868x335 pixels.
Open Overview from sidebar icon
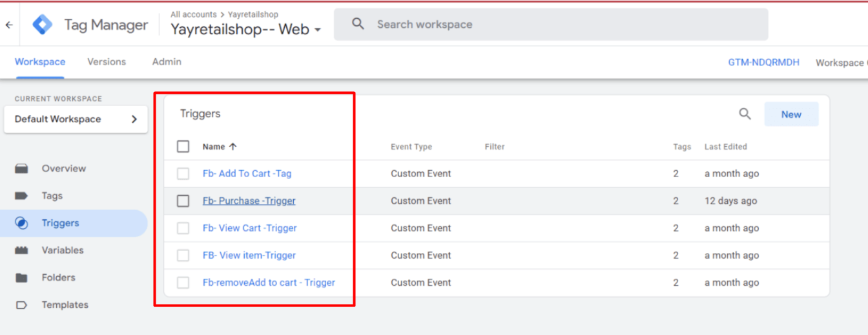[x=21, y=169]
